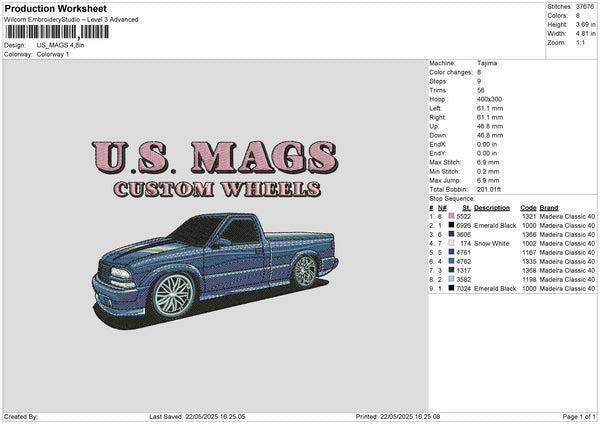Click thread code 1198 in row 8
The height and width of the screenshot is (424, 600).
tap(529, 279)
